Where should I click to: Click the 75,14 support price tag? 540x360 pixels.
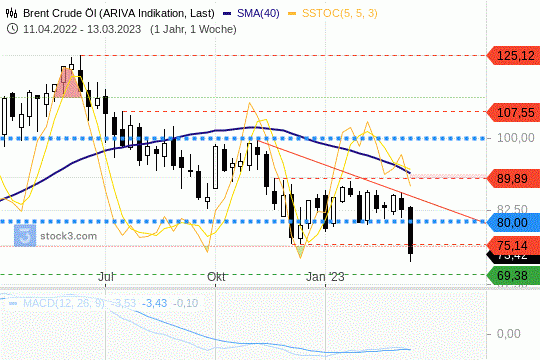tap(513, 245)
